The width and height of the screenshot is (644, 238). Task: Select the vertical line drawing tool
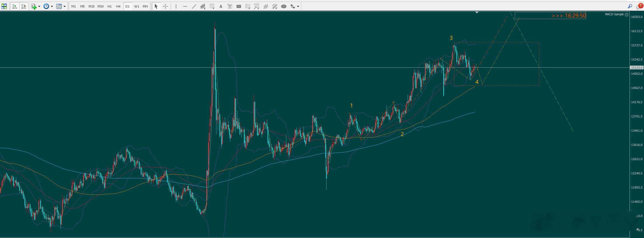click(x=176, y=7)
